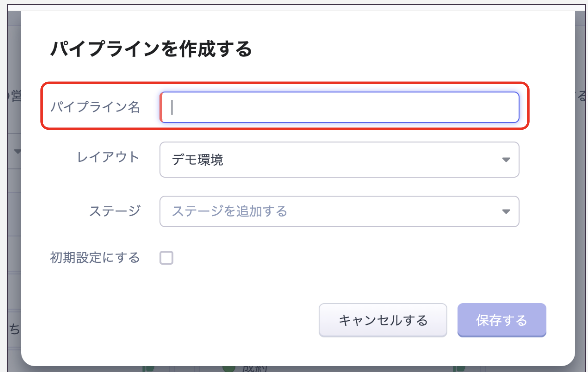Click the small arrow behind the dialog's left edge
Viewport: 588px width, 372px height.
[17, 151]
